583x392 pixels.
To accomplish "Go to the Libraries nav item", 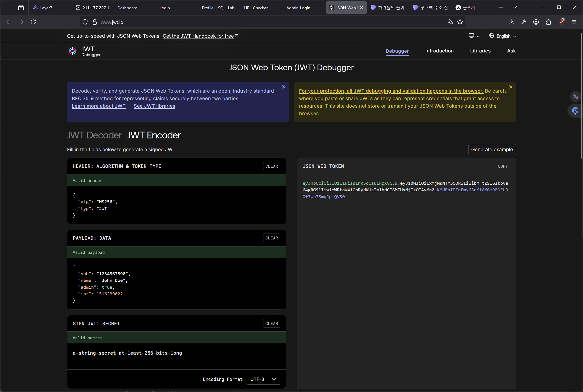I will coord(480,51).
